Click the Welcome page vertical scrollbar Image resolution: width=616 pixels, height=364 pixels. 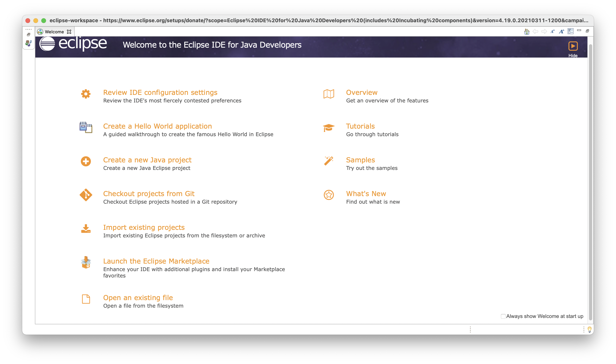coord(590,182)
